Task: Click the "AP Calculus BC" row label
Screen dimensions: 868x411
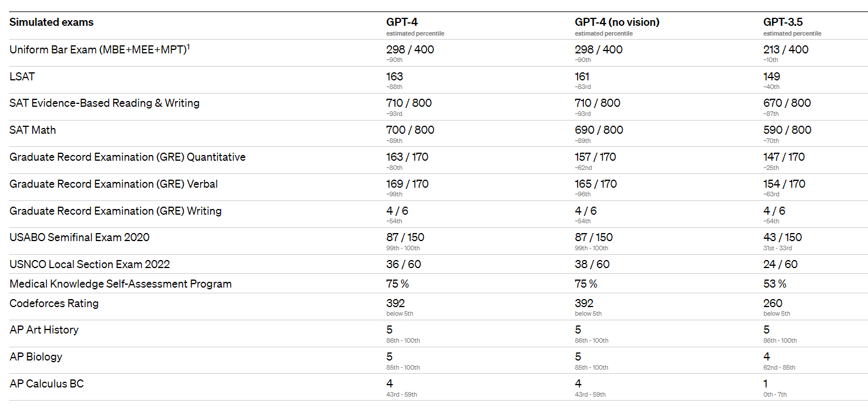Action: [x=46, y=383]
